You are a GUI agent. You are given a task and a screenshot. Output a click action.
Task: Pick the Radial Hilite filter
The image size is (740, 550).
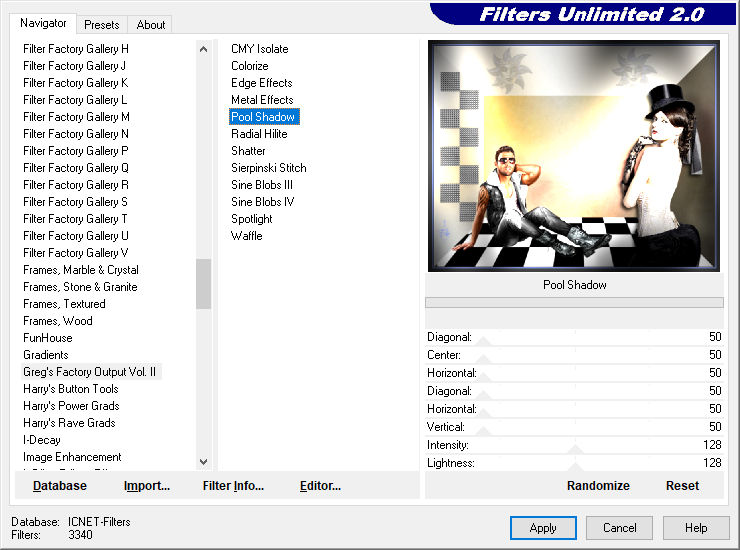click(x=259, y=134)
